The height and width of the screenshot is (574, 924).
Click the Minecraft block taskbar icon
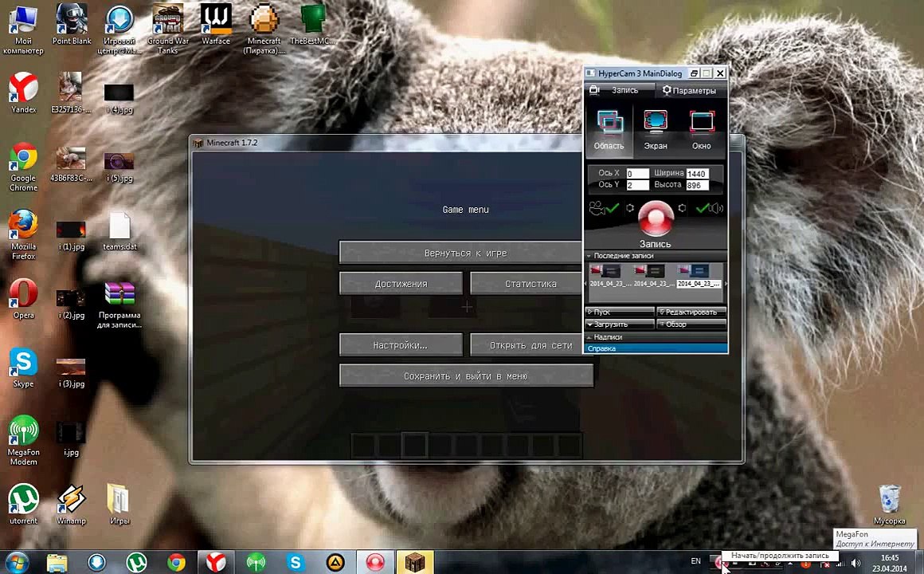[416, 563]
